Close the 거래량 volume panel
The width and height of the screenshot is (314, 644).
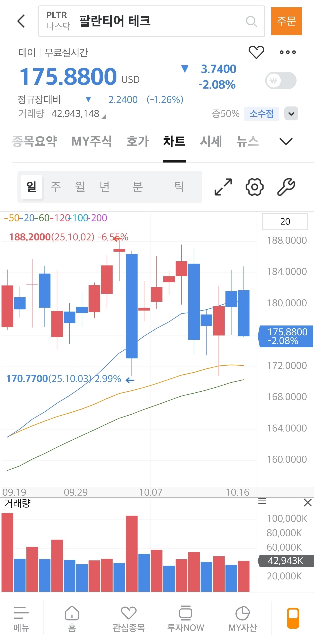[307, 502]
